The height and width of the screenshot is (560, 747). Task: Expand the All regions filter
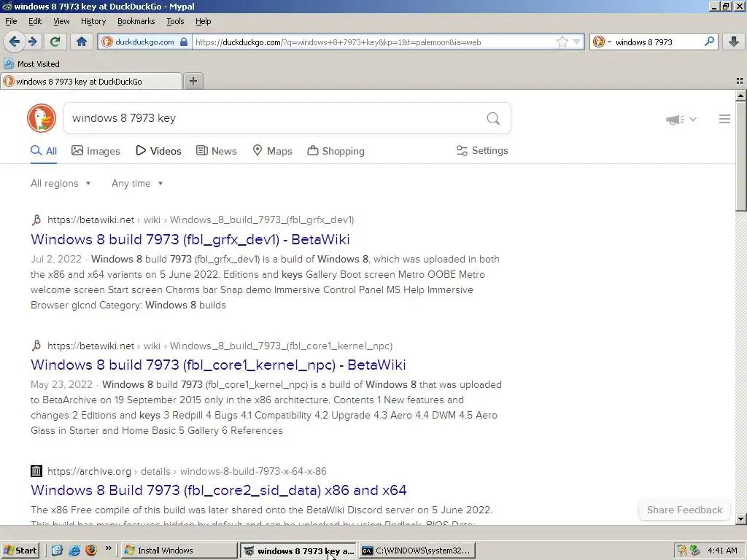click(x=61, y=183)
